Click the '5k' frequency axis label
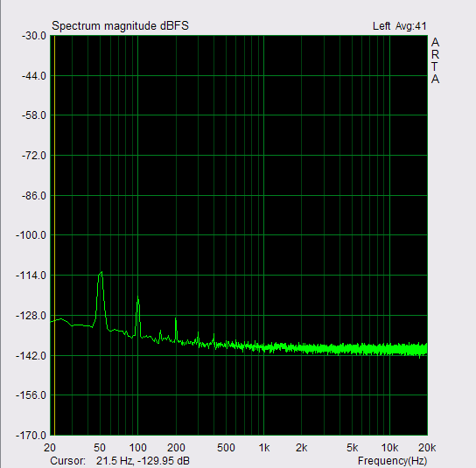476x468 pixels. tap(352, 448)
